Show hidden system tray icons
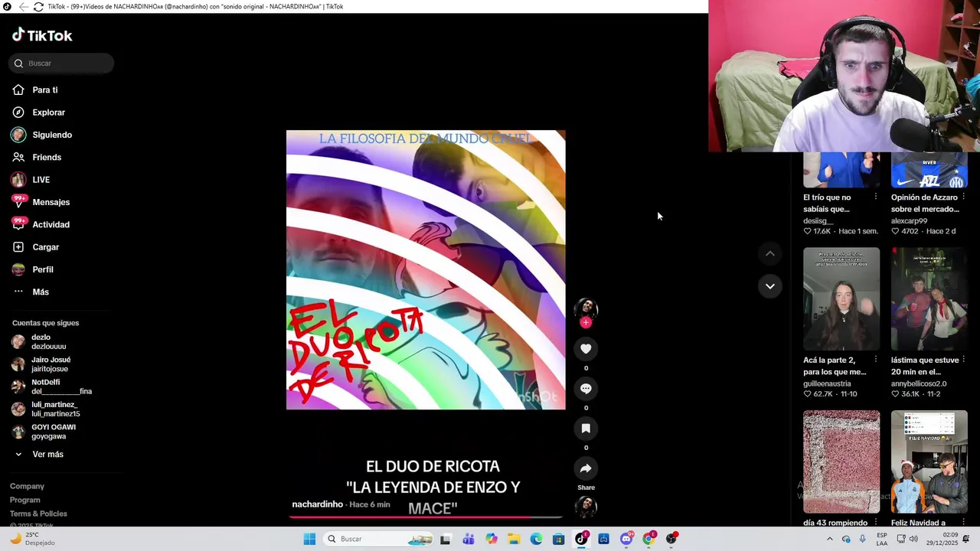This screenshot has width=980, height=551. point(830,539)
